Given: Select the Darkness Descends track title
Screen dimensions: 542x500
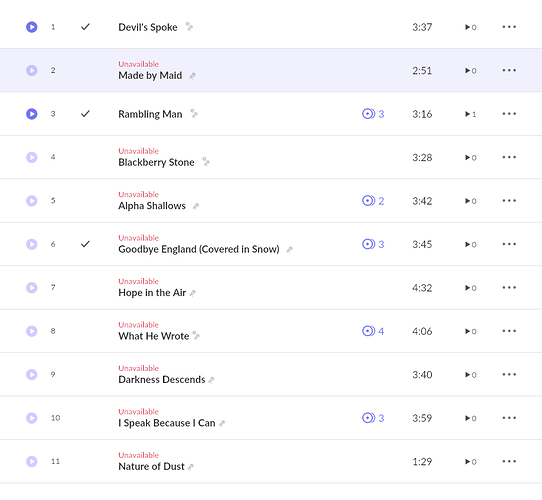Looking at the screenshot, I should 162,379.
